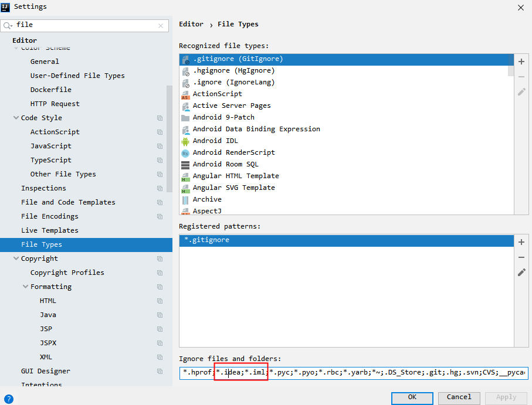Image resolution: width=532 pixels, height=405 pixels.
Task: Close the Settings window
Action: point(521,8)
